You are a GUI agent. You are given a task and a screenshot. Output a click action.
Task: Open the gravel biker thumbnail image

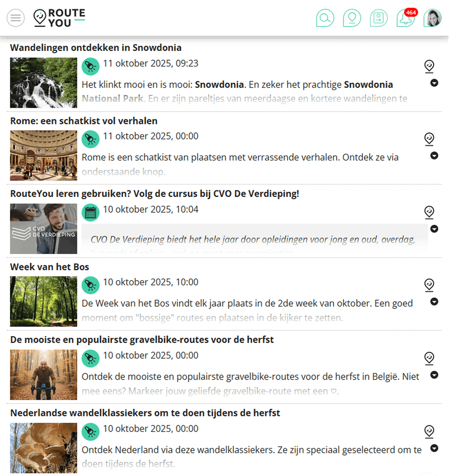coord(43,374)
